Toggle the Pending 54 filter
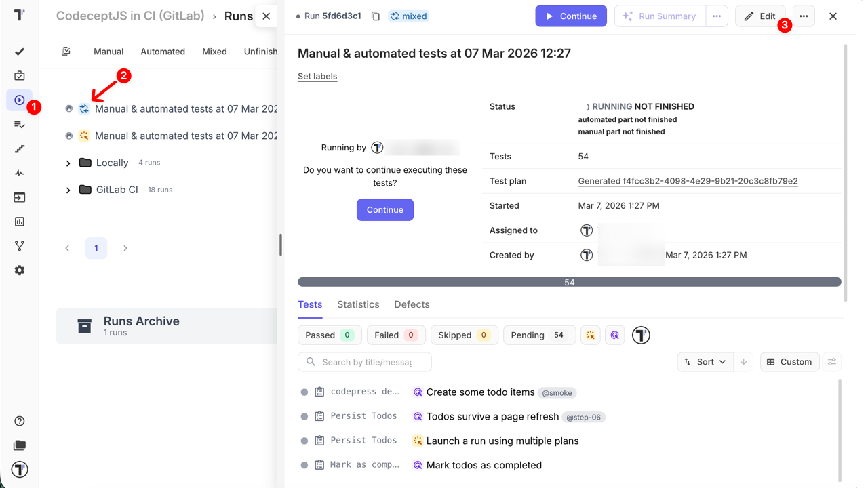 point(539,335)
